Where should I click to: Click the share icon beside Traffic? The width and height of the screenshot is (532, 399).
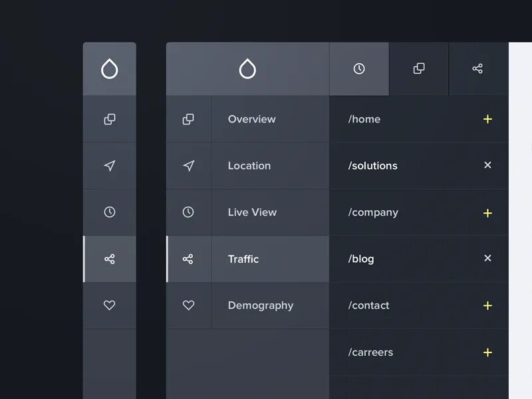tap(188, 259)
